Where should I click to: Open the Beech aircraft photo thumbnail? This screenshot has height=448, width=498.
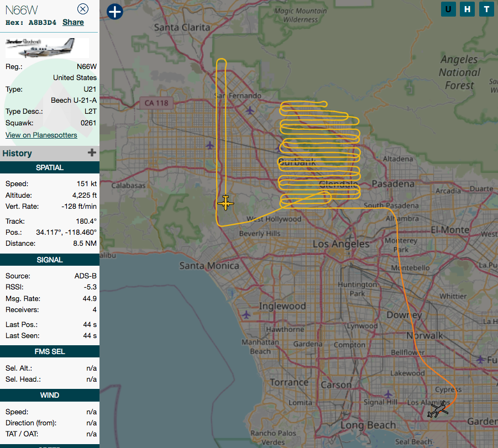point(47,48)
